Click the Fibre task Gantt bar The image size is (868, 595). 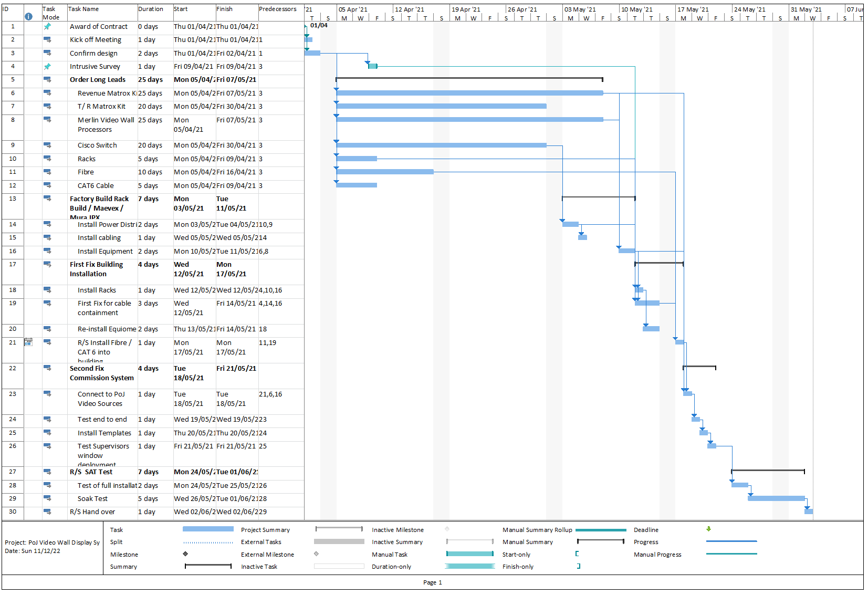pyautogui.click(x=385, y=172)
